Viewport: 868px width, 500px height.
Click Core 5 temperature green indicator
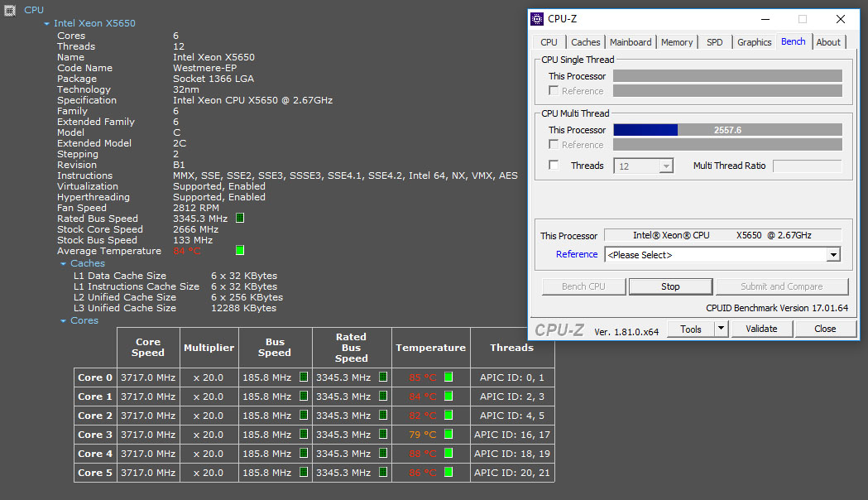(448, 472)
